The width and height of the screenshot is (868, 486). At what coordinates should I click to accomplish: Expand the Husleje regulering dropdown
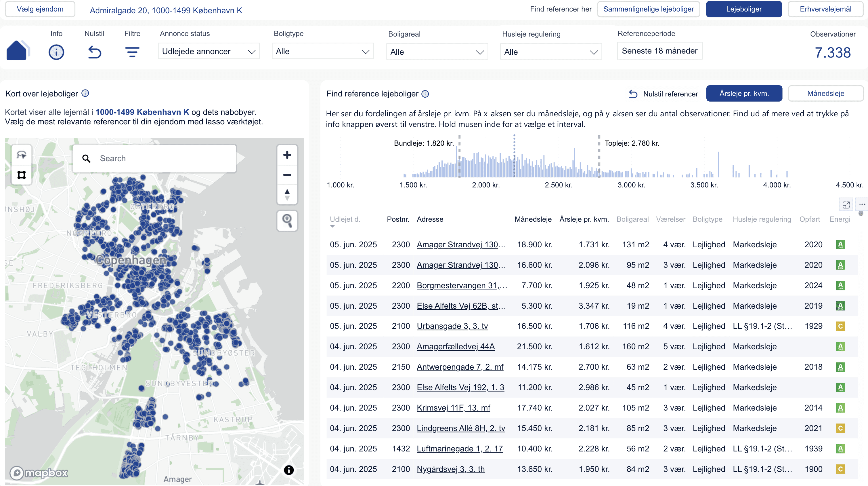click(550, 52)
